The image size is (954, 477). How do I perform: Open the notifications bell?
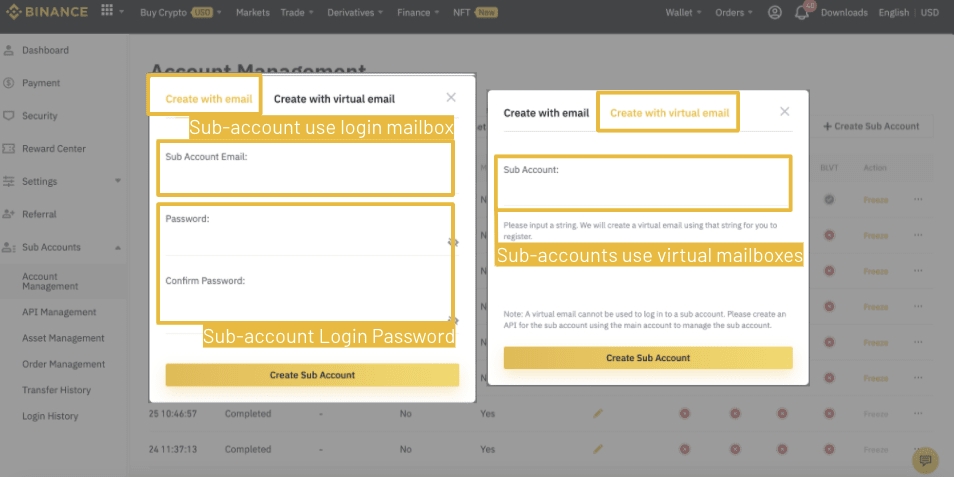pyautogui.click(x=802, y=13)
